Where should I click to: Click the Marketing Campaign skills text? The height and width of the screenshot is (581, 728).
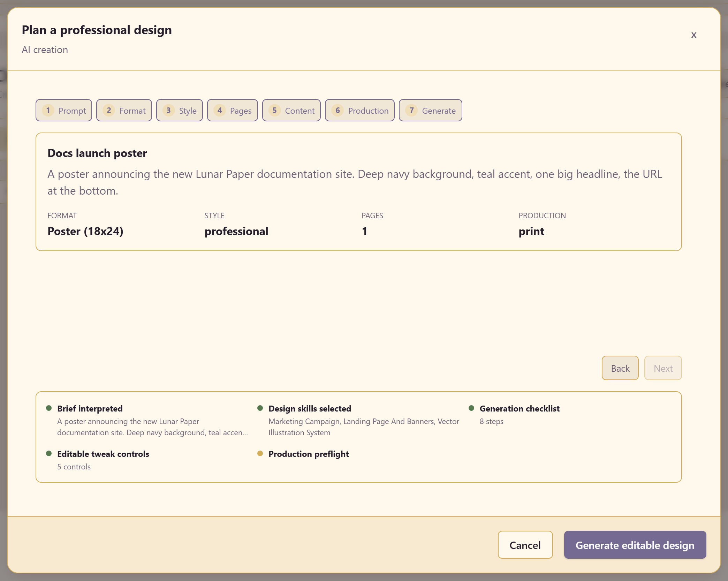coord(364,427)
